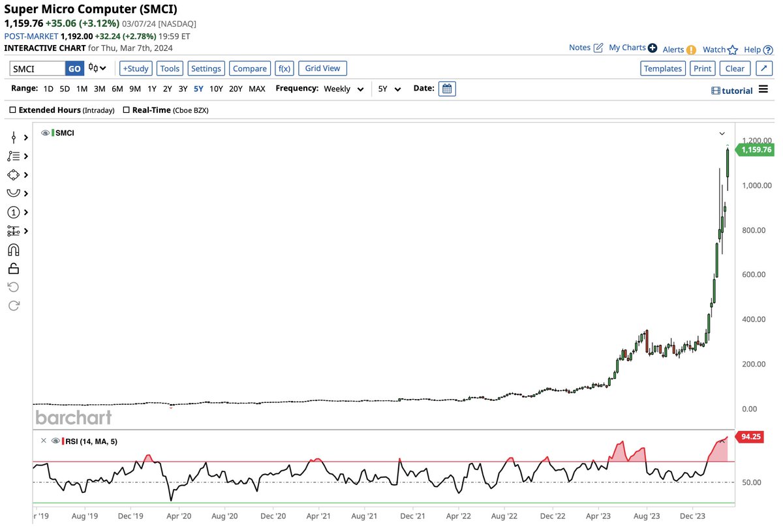Click the RSI pane up chevron

click(722, 441)
